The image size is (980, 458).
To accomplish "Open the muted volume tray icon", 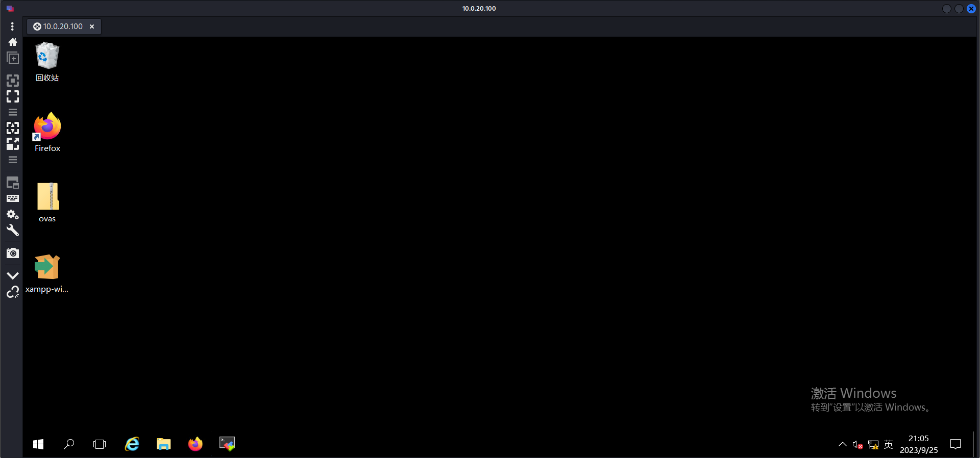I will pyautogui.click(x=857, y=445).
